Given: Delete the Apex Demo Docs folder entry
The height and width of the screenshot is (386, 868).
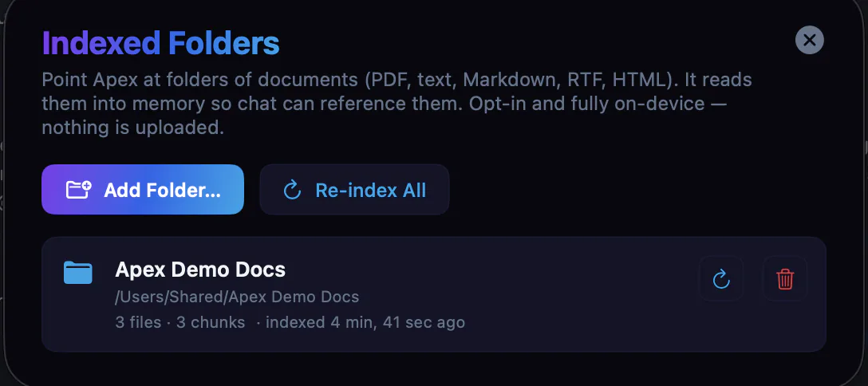Looking at the screenshot, I should (x=785, y=278).
